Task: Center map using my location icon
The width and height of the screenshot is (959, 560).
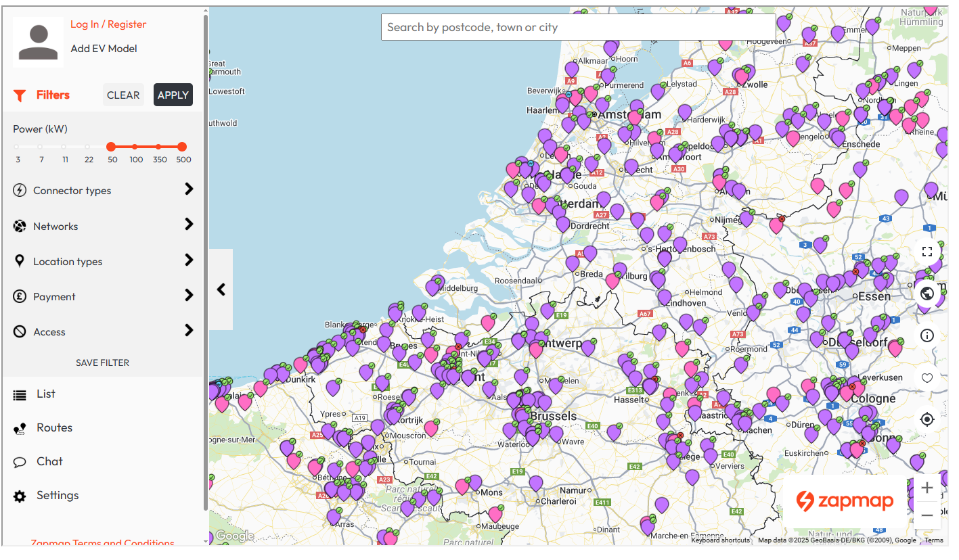Action: pyautogui.click(x=927, y=419)
